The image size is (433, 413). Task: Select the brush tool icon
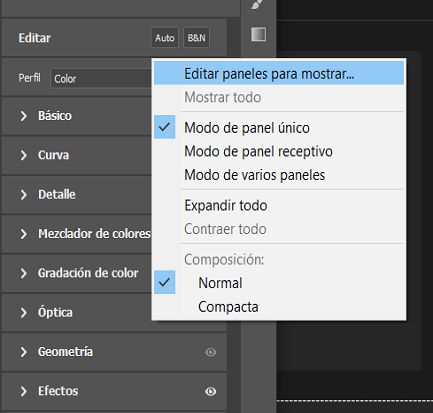[257, 4]
